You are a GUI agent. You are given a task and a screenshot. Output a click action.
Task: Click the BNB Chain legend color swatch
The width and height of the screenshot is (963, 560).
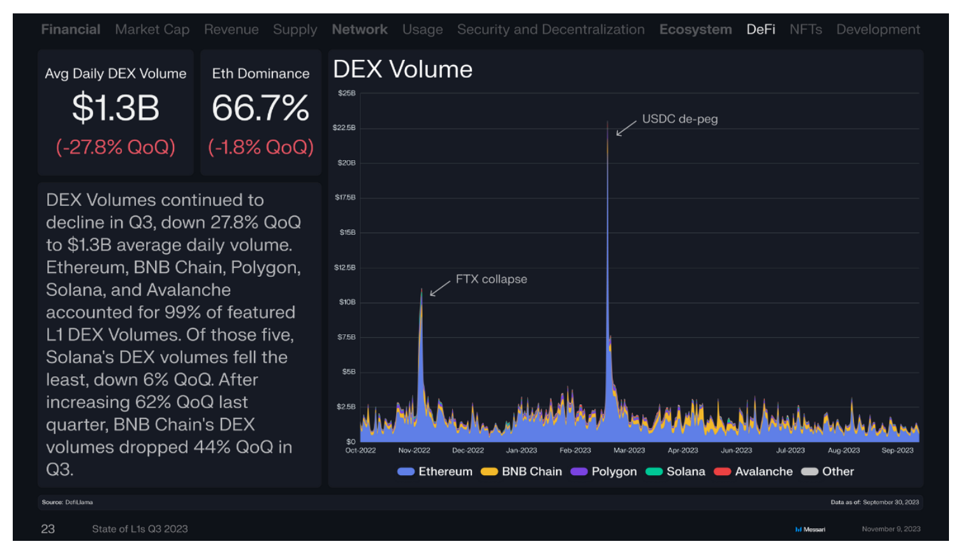pos(489,471)
